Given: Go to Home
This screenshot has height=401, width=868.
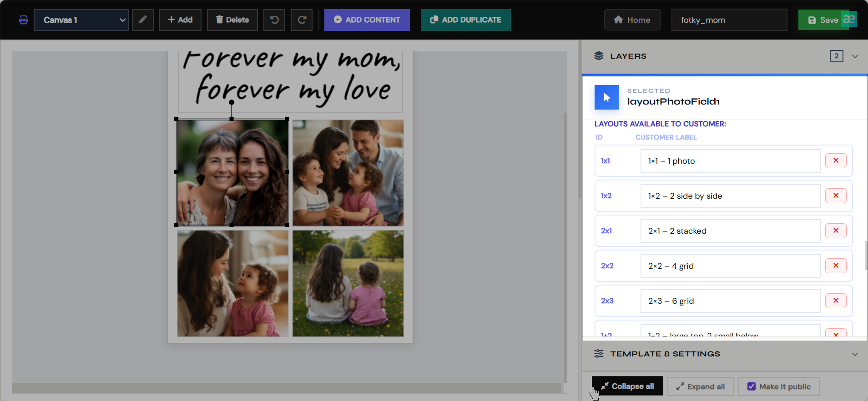Looking at the screenshot, I should tap(632, 20).
